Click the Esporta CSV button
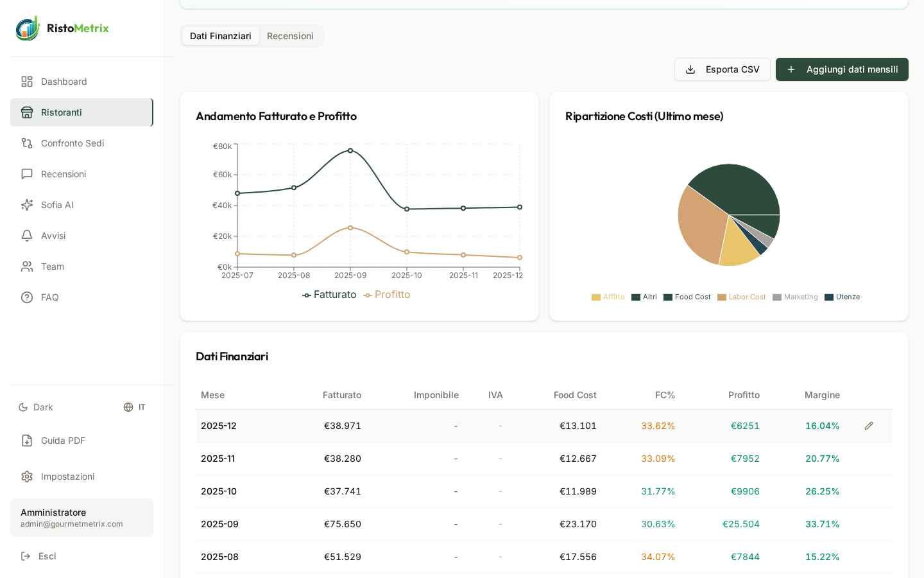This screenshot has height=578, width=924. [723, 69]
